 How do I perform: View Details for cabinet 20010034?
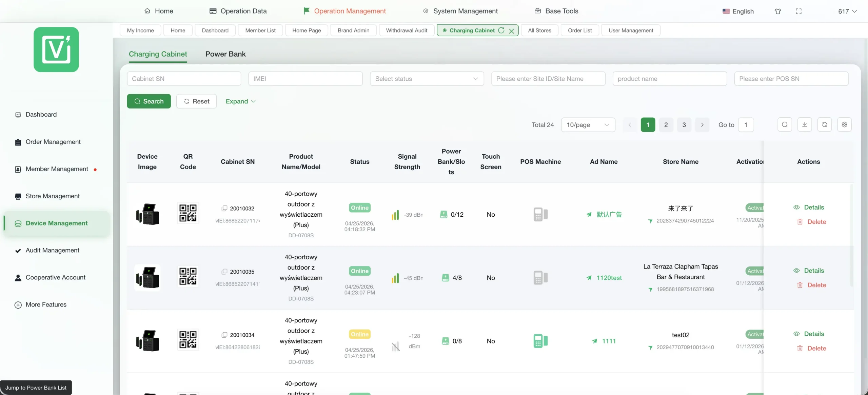808,334
